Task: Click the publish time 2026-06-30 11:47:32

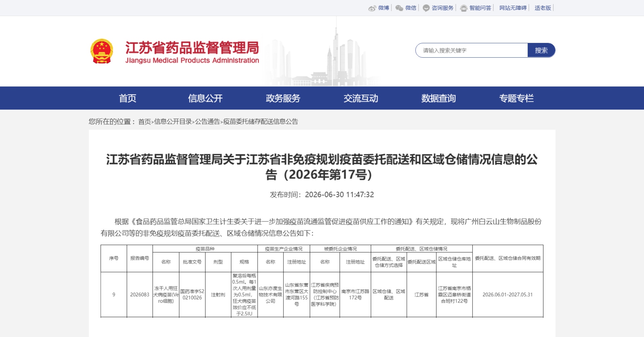Action: click(339, 195)
